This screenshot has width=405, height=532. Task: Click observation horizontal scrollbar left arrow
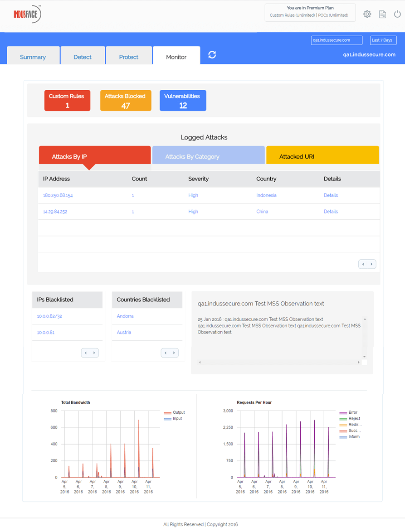(x=200, y=363)
